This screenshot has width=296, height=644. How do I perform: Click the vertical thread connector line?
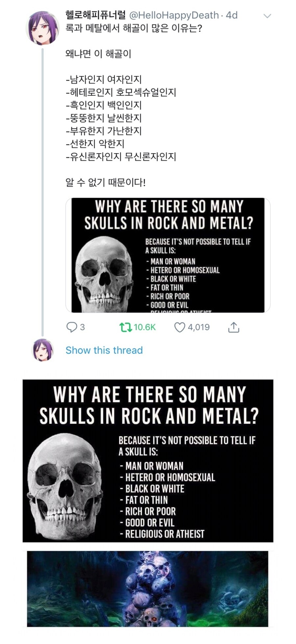pyautogui.click(x=42, y=190)
